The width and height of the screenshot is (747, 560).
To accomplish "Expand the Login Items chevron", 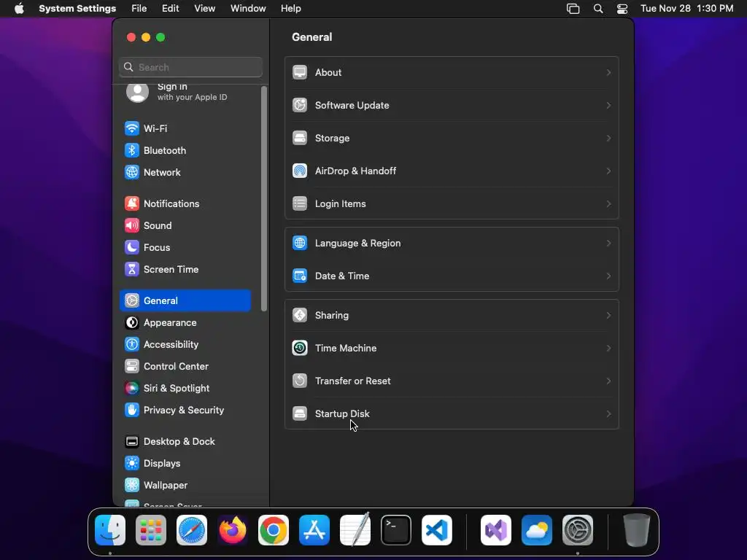I will (x=608, y=204).
